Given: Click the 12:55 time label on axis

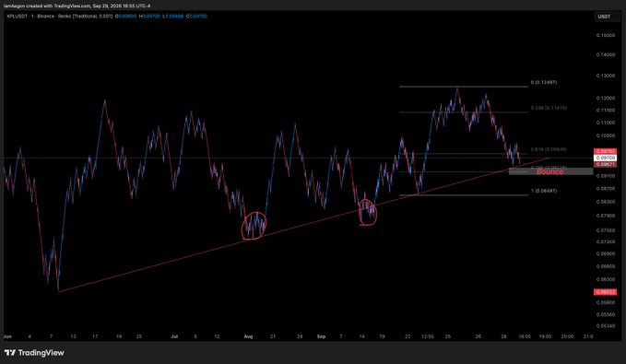Looking at the screenshot, I should 428,337.
